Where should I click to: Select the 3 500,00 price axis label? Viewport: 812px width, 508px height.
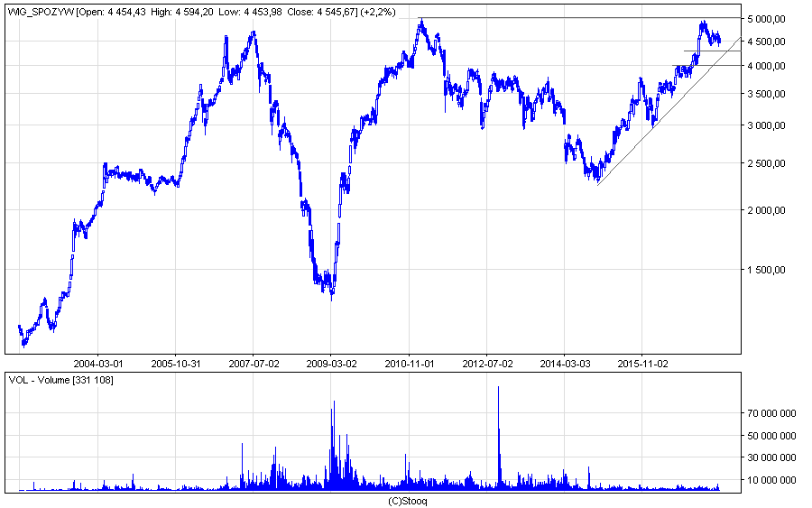(766, 94)
